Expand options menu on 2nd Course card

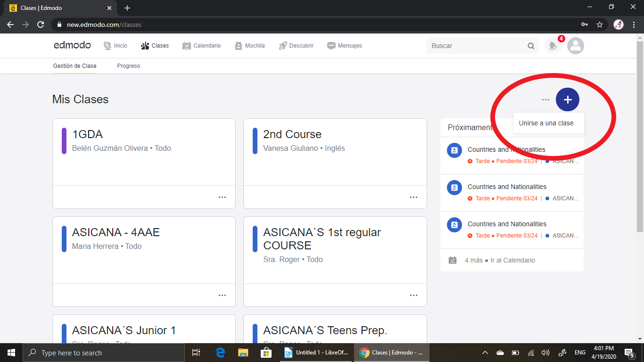coord(413,197)
